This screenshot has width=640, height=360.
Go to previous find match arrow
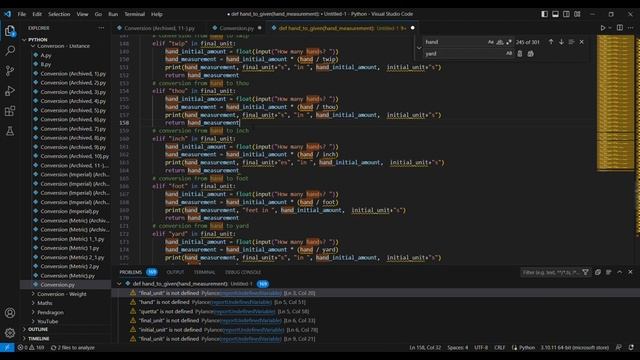pos(551,42)
